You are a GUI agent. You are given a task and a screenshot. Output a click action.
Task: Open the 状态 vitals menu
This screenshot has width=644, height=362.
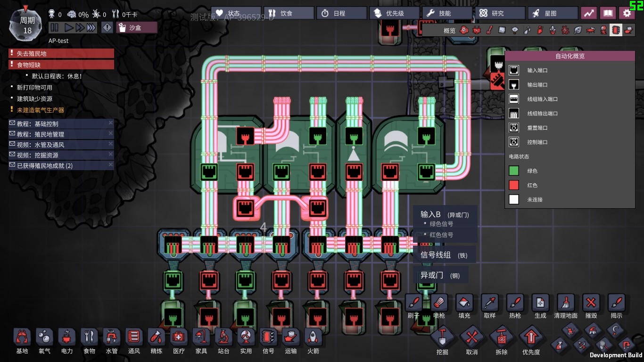[x=236, y=13]
